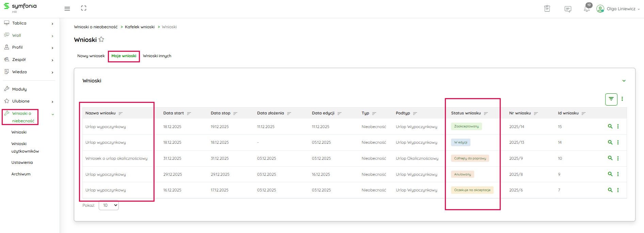The image size is (644, 233).
Task: View details of request 2025/14
Action: point(610,126)
